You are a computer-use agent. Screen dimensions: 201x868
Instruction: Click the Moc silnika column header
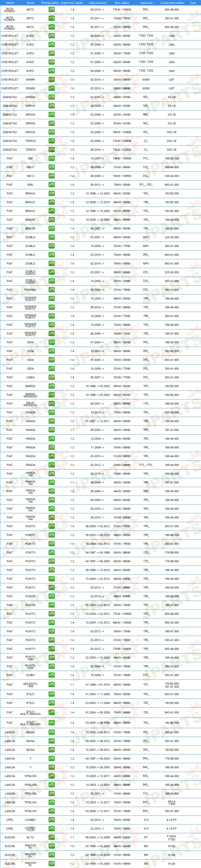pyautogui.click(x=122, y=3)
